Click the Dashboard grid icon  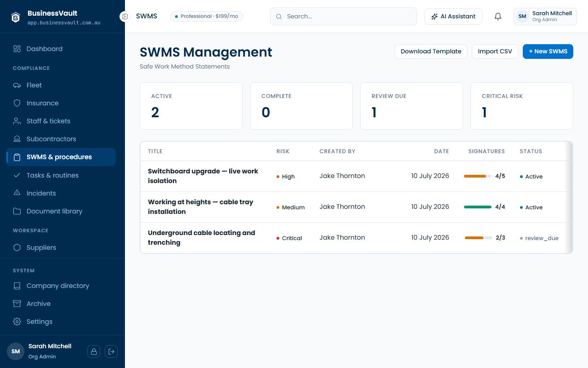17,49
